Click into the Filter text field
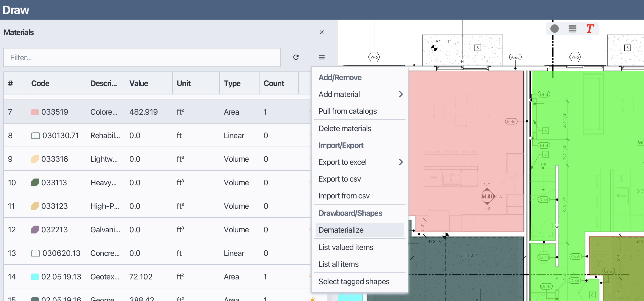 (142, 57)
